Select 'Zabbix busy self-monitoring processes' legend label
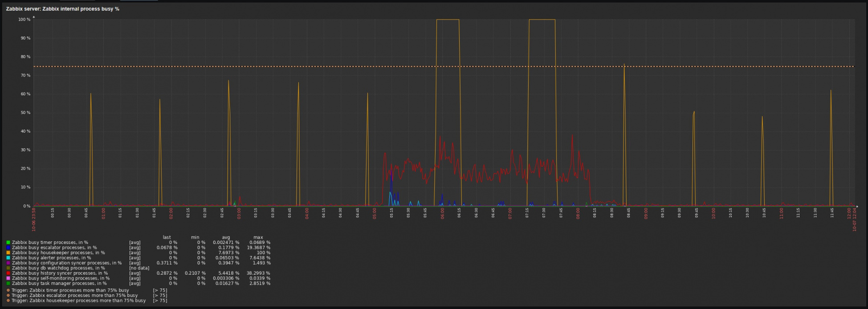This screenshot has height=309, width=868. coord(61,278)
